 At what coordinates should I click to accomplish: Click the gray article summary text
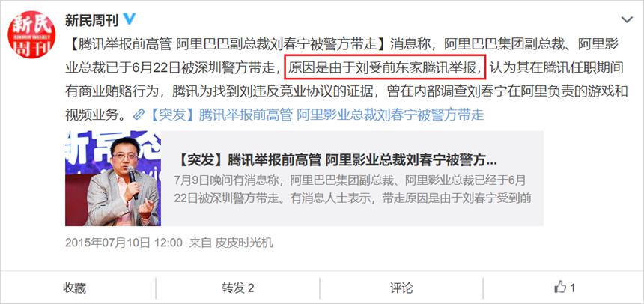click(x=353, y=189)
